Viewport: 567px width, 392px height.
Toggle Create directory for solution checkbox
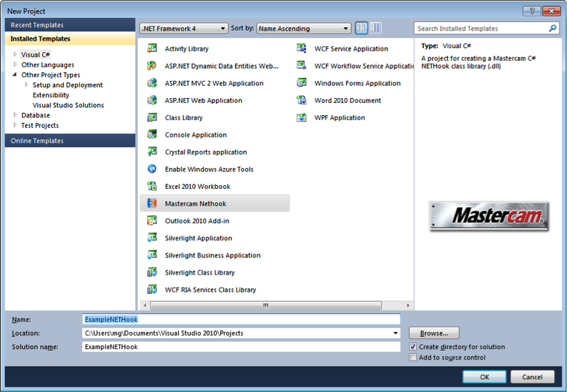[413, 346]
